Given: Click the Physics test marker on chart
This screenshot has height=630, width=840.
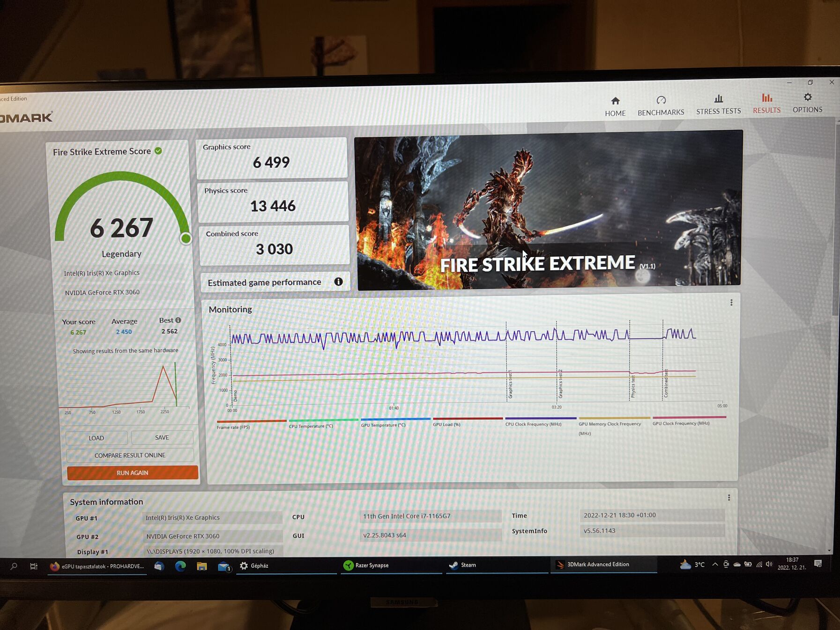Looking at the screenshot, I should pos(633,386).
